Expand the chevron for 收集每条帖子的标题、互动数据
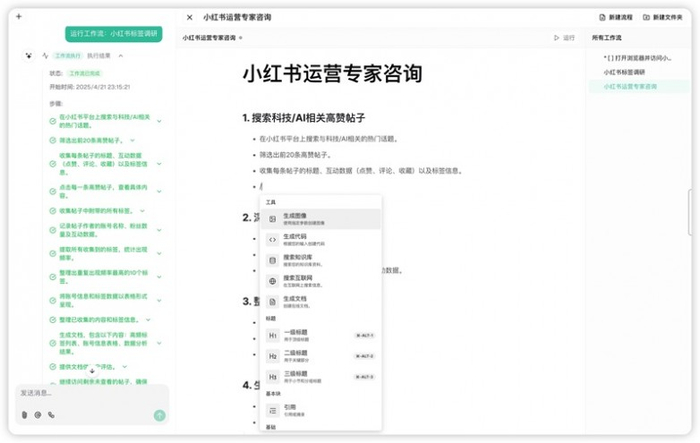Screen dimensions: 700x443 coord(159,164)
